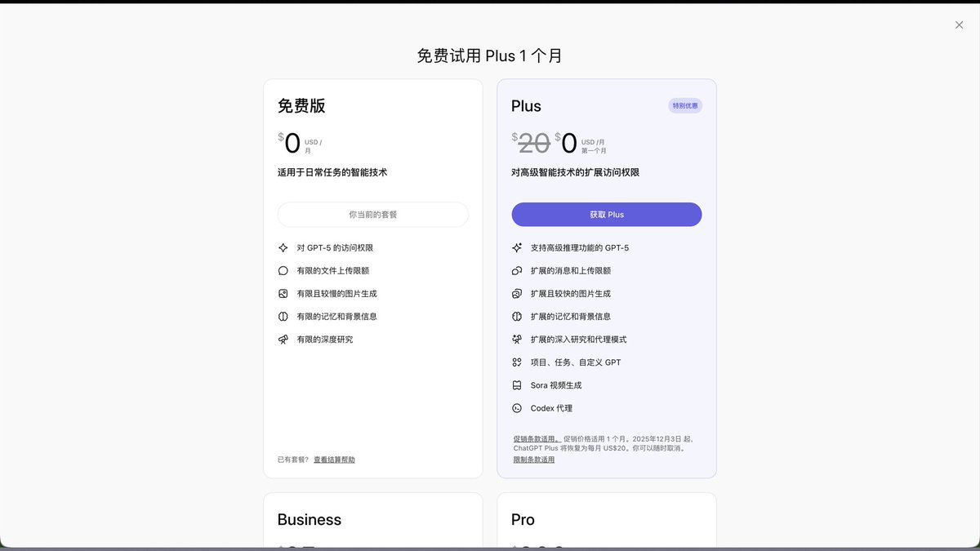This screenshot has height=551, width=980.
Task: Click the text 支持高级推理功能的 GPT-5
Action: pos(580,247)
